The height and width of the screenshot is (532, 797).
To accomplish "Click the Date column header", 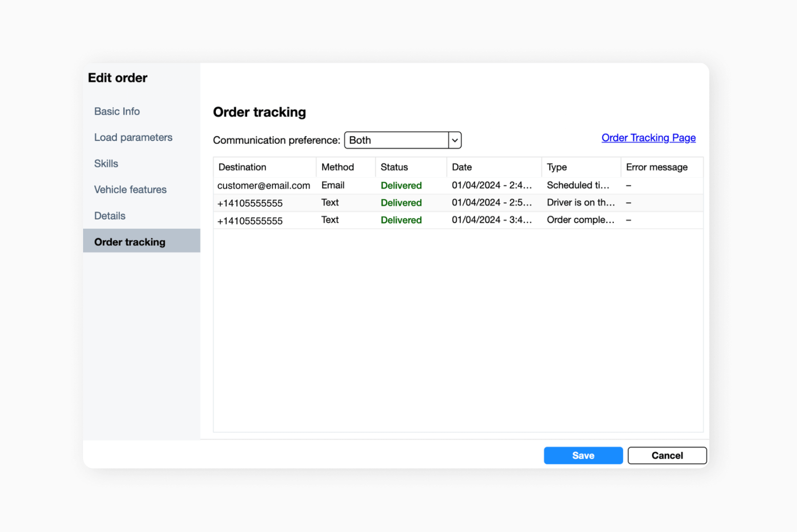I will tap(462, 167).
